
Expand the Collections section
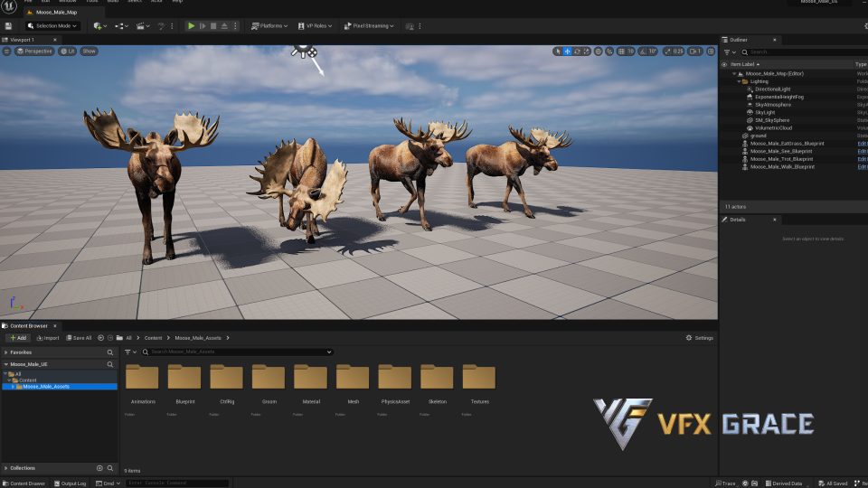(6, 468)
